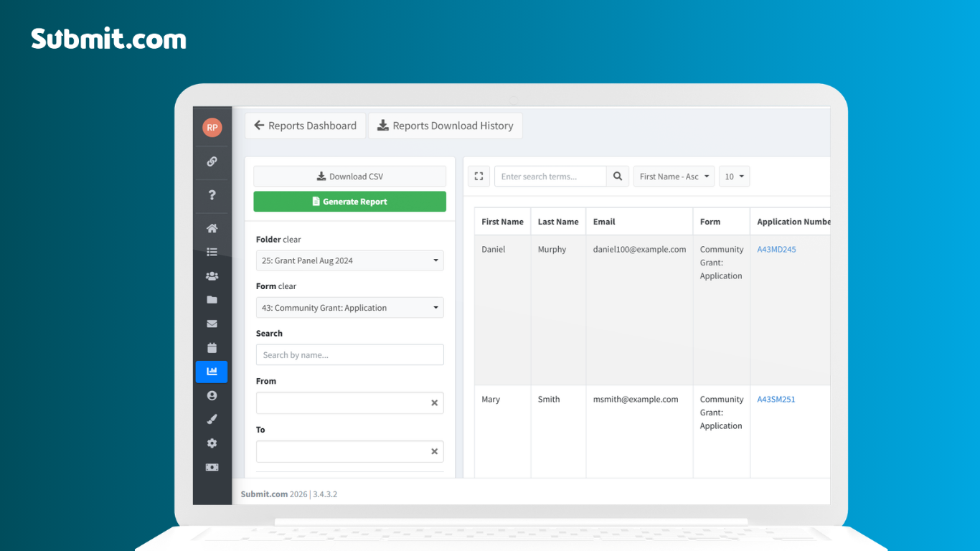Open the settings gear in the sidebar
The height and width of the screenshot is (551, 980).
(212, 443)
